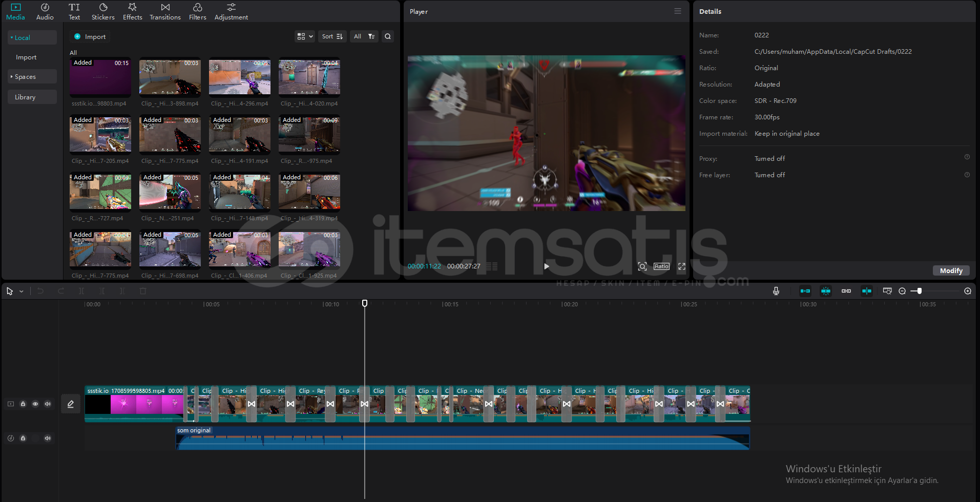
Task: Select ssstik.io...98803.mp4 thumbnail
Action: [x=100, y=77]
